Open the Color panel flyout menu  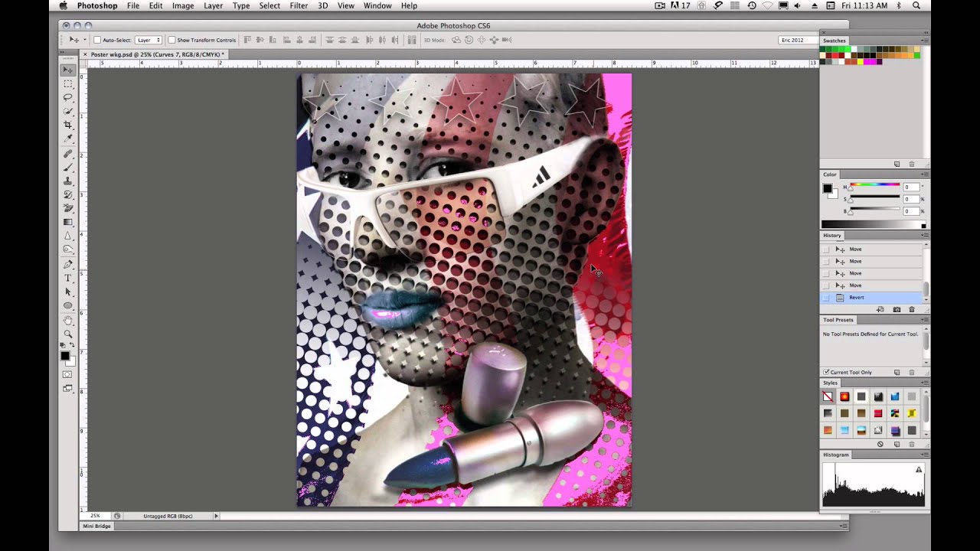926,174
